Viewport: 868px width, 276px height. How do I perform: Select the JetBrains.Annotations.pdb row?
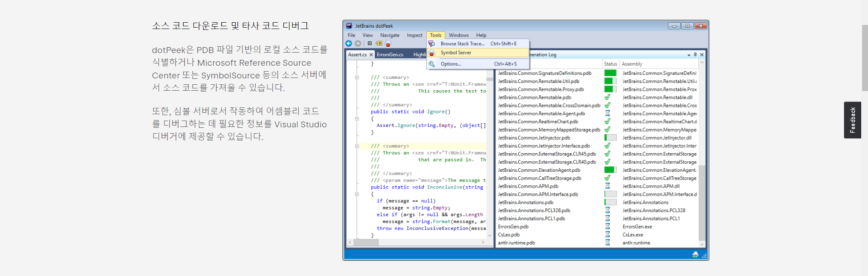[597, 203]
